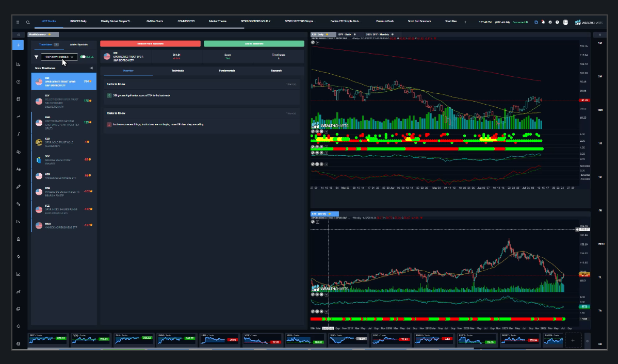Switch to Trade Ideas tab
The image size is (618, 364).
[x=49, y=44]
